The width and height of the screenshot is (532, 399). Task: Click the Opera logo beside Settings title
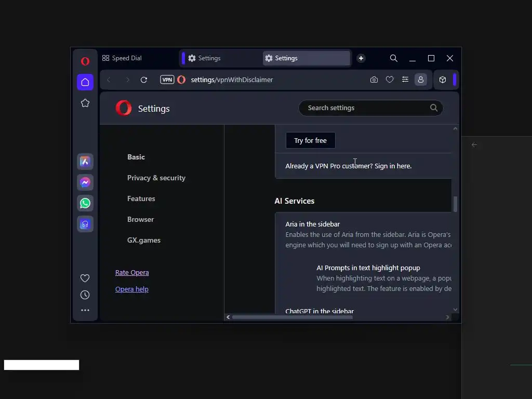[x=124, y=108]
